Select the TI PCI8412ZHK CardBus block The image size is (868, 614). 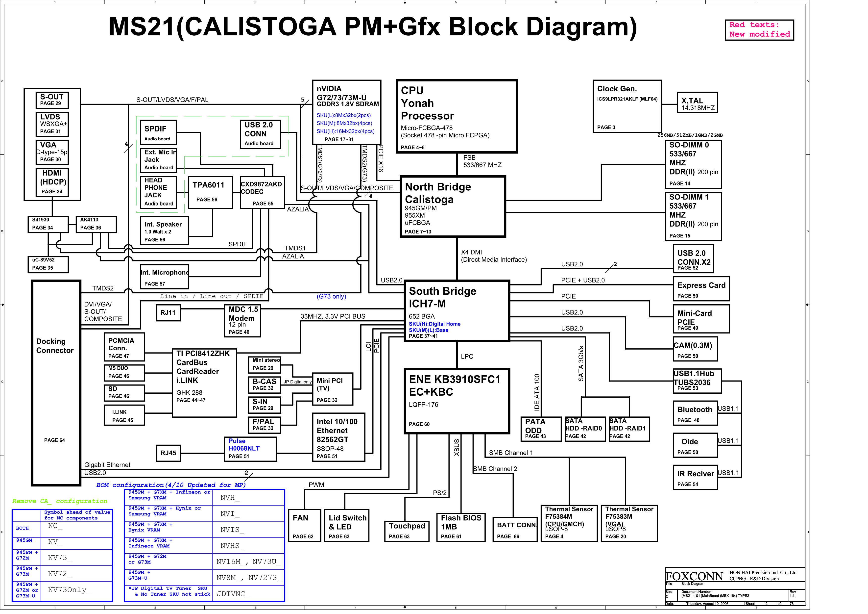[x=204, y=383]
